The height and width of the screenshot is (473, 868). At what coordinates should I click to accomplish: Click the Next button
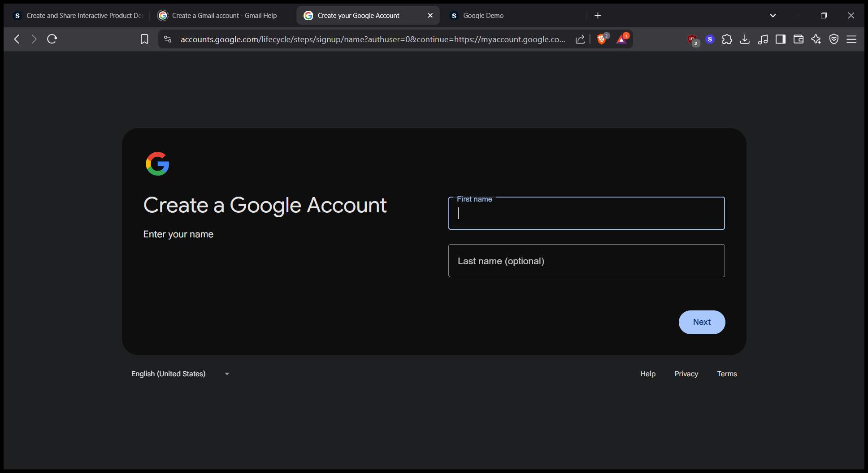[x=702, y=322]
